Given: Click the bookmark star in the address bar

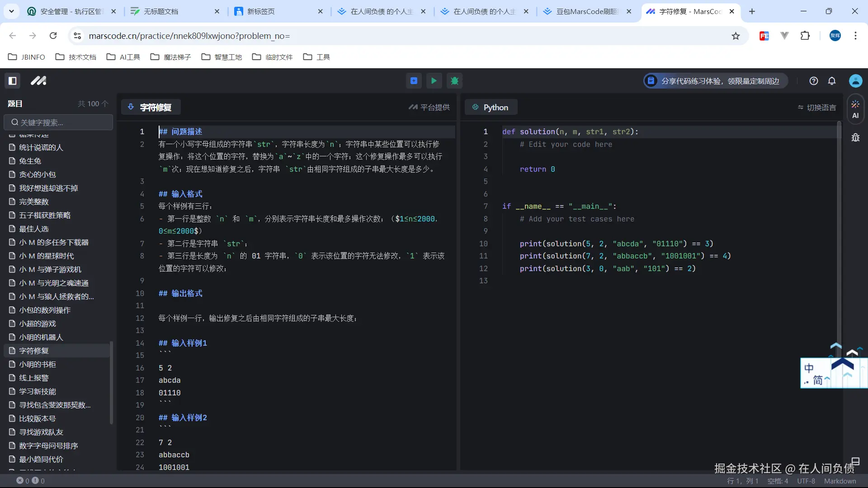Looking at the screenshot, I should tap(736, 36).
